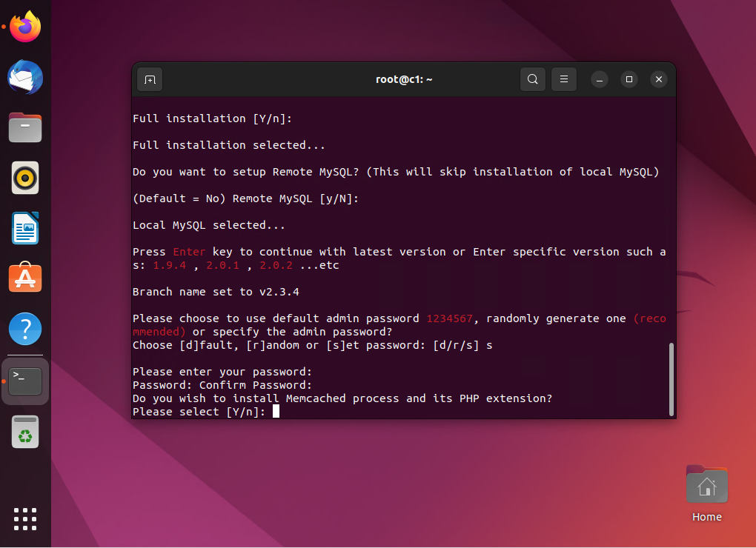Screen dimensions: 756x548
Task: Open the terminal hamburger menu
Action: (x=564, y=79)
